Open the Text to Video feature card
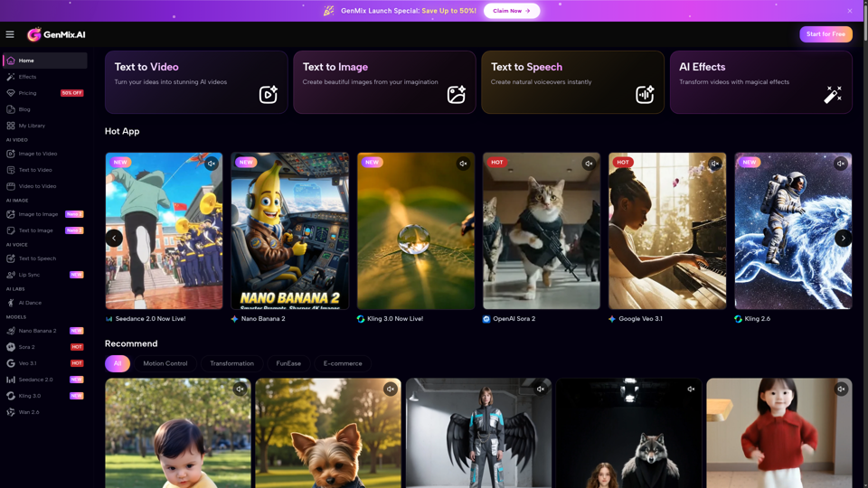This screenshot has height=488, width=868. (x=196, y=82)
